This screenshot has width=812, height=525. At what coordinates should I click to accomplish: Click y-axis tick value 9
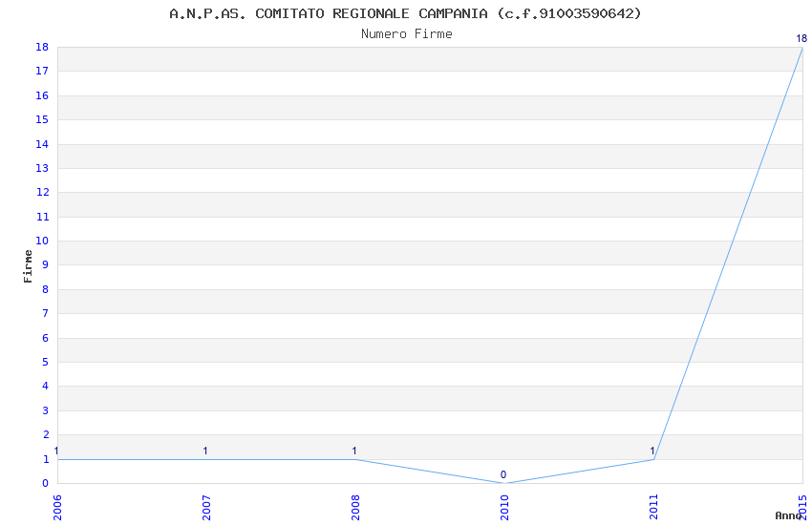46,265
